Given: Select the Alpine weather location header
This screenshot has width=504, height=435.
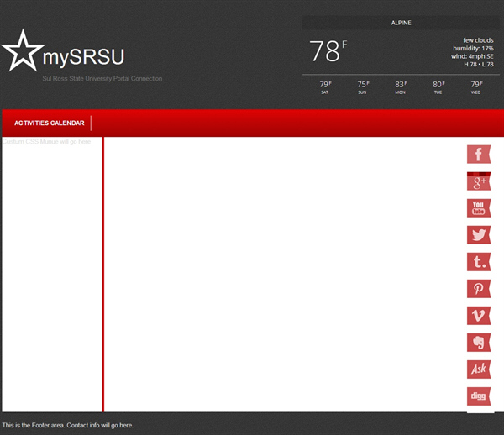Looking at the screenshot, I should click(x=401, y=23).
